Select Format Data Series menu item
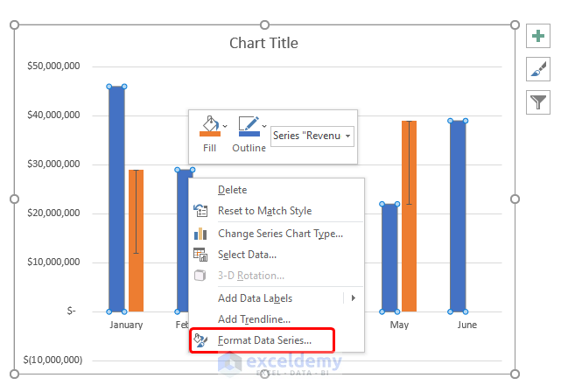The width and height of the screenshot is (561, 392). [x=263, y=340]
